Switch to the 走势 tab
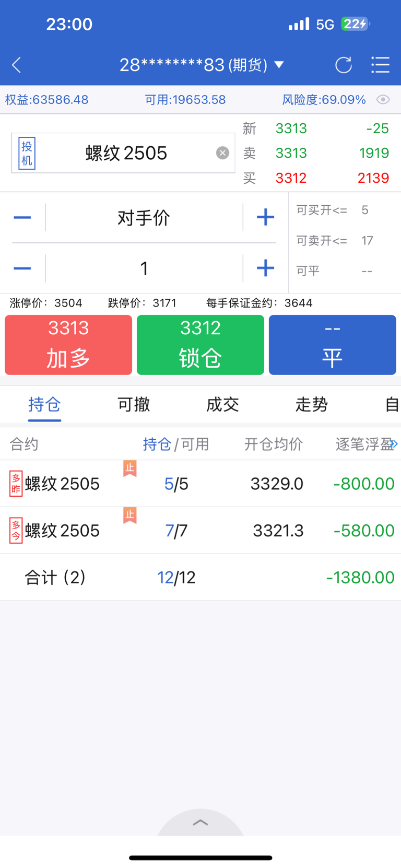 [x=312, y=404]
